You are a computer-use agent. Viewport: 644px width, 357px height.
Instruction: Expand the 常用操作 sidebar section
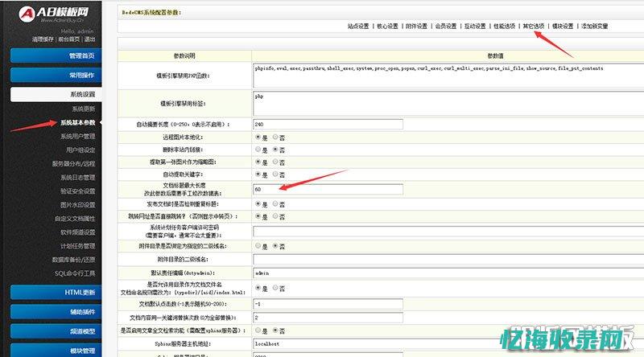tap(55, 75)
